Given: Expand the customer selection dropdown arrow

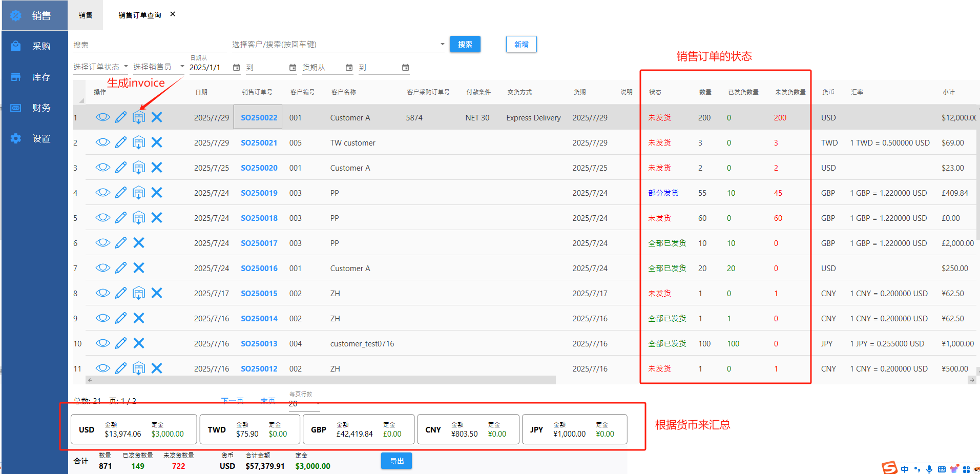Looking at the screenshot, I should pyautogui.click(x=442, y=45).
